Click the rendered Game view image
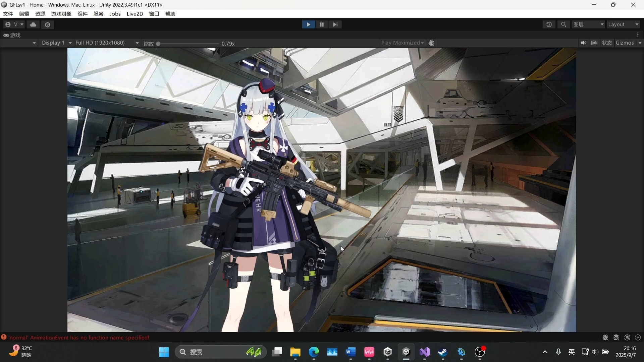The height and width of the screenshot is (362, 644). (322, 190)
